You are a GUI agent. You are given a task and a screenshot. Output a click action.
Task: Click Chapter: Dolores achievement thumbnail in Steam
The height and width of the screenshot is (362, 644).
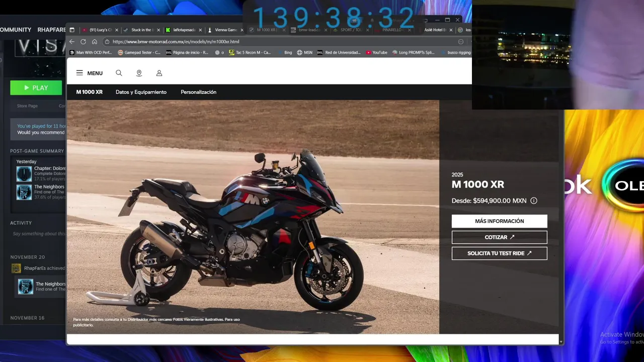pos(24,174)
